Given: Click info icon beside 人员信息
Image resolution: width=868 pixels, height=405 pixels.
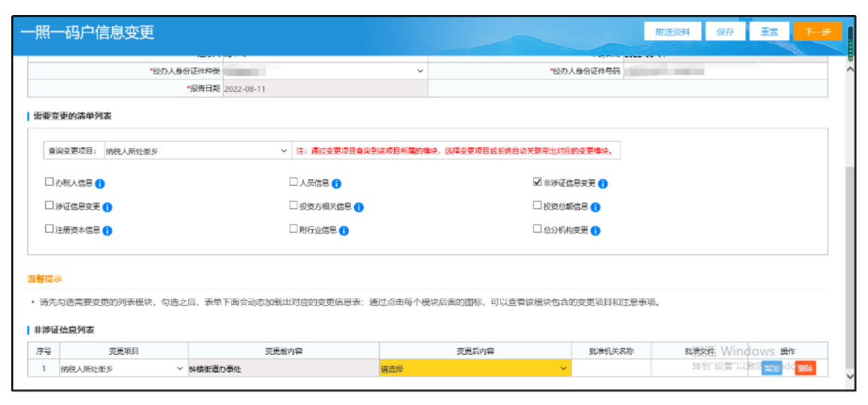Looking at the screenshot, I should (336, 184).
